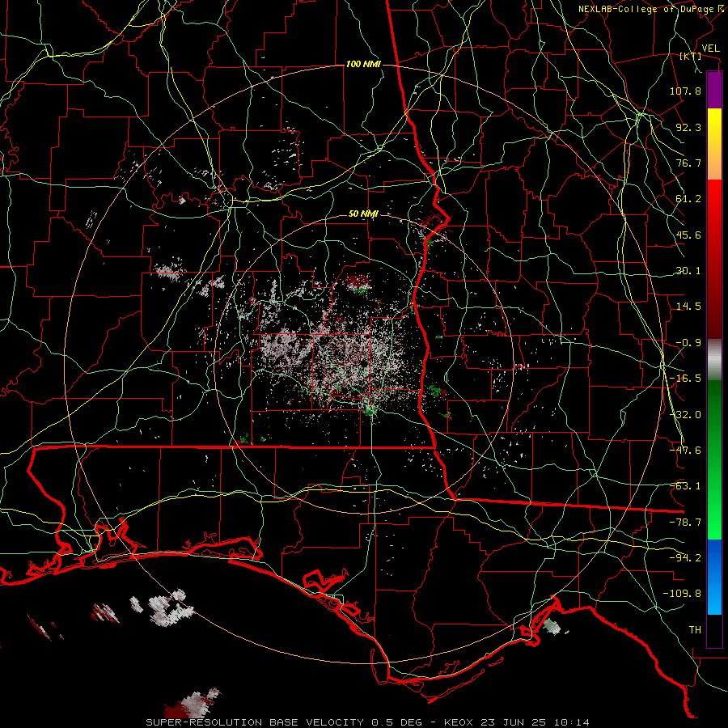Click the 107.8 value on velocity scale
728x728 pixels.
[x=685, y=91]
